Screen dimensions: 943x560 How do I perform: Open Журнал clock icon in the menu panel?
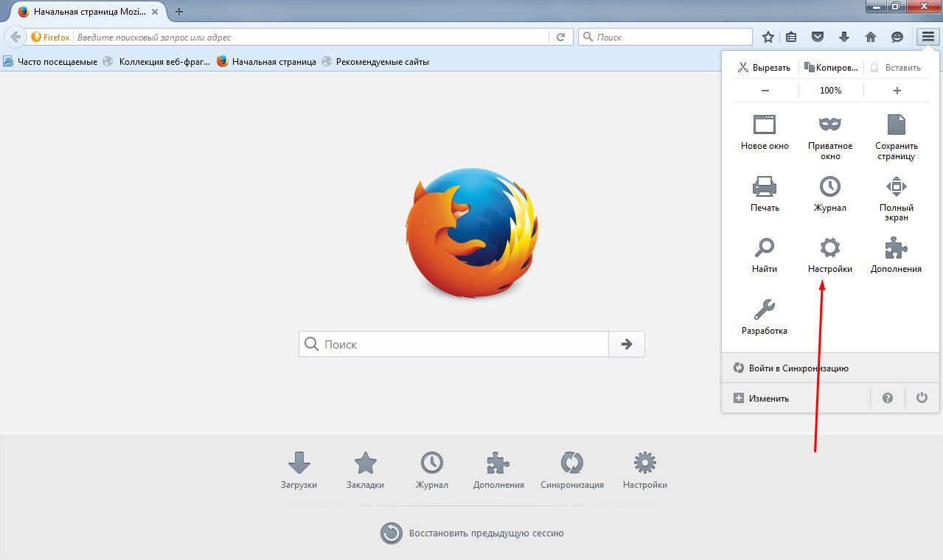(829, 194)
